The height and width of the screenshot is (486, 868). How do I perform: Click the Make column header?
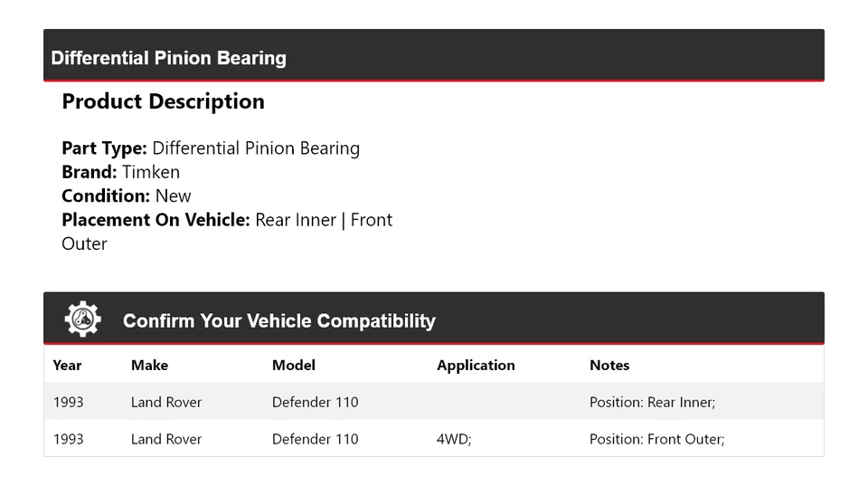[x=149, y=366]
